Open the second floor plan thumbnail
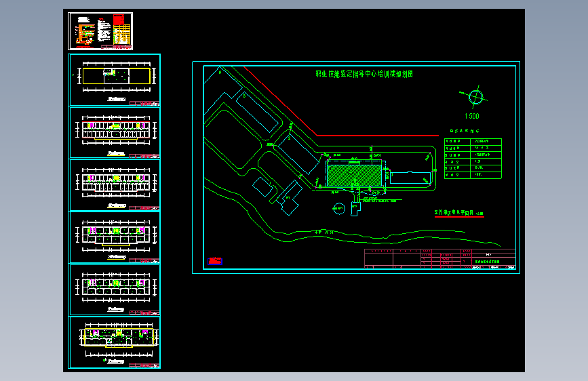The image size is (588, 381). tap(115, 133)
